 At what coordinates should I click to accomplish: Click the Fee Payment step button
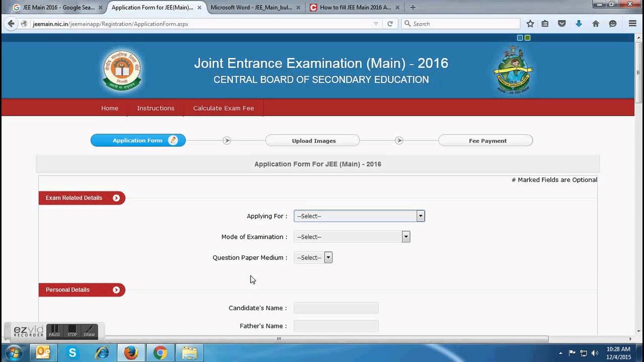click(x=486, y=141)
